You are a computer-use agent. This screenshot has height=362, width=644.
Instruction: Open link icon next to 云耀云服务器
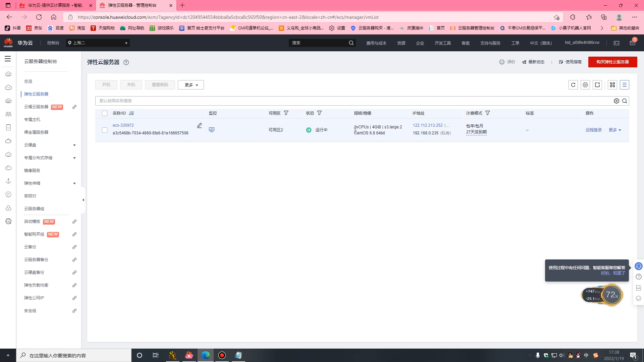[x=74, y=107]
